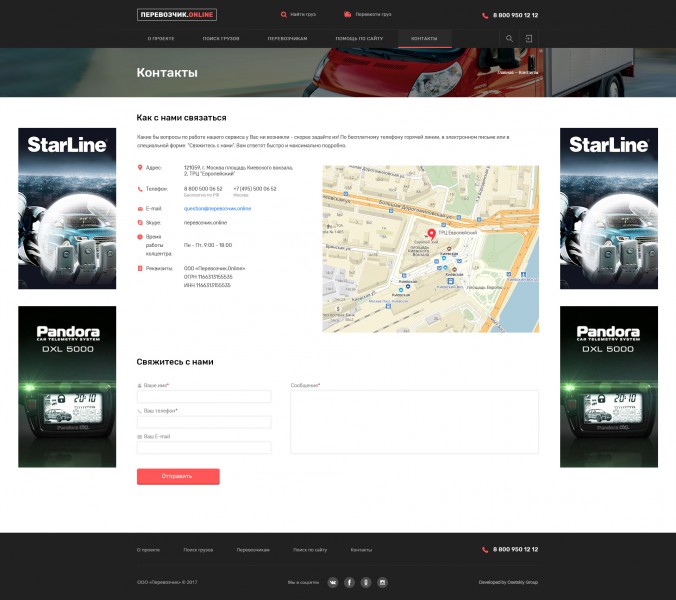The image size is (676, 600).
Task: Click footer link Перевозчикам
Action: pyautogui.click(x=253, y=550)
